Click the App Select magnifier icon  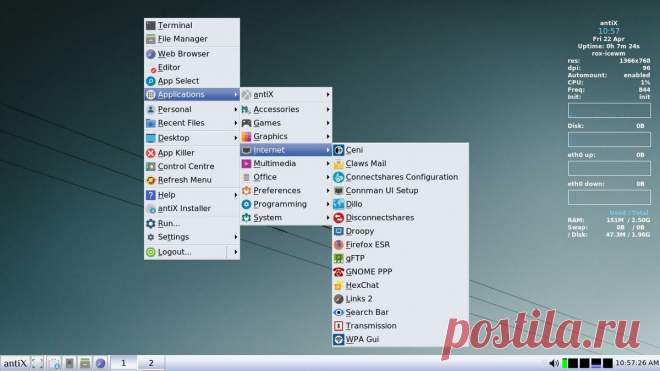pos(151,81)
